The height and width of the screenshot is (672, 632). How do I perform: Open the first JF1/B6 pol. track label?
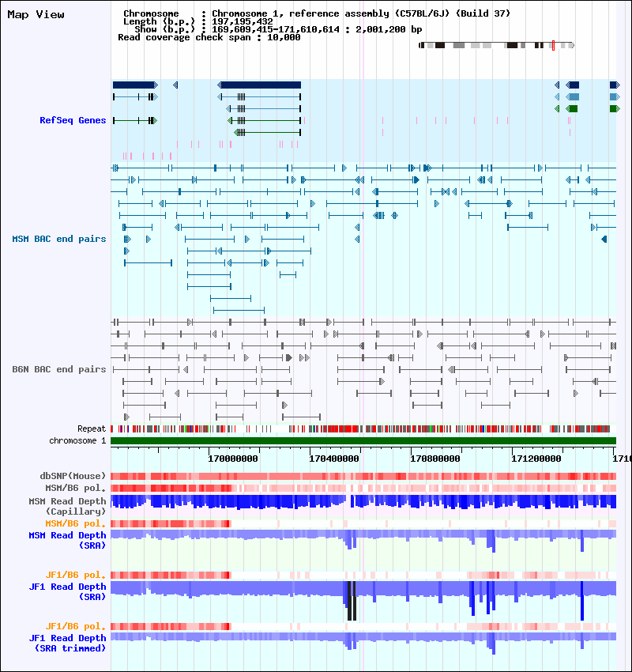tap(75, 575)
